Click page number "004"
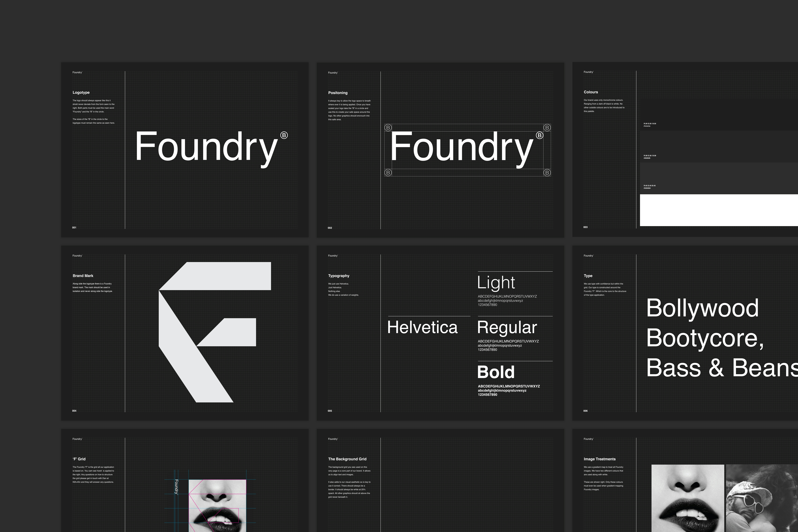 click(74, 411)
